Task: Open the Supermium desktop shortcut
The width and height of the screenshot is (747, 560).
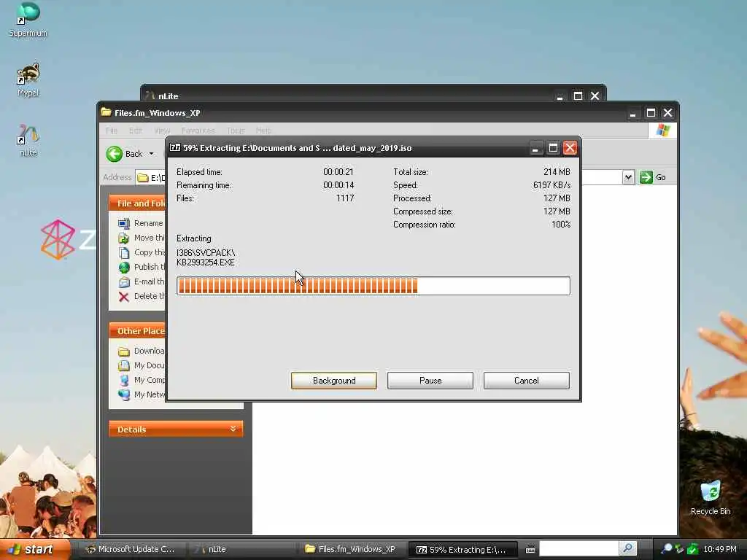Action: tap(28, 20)
